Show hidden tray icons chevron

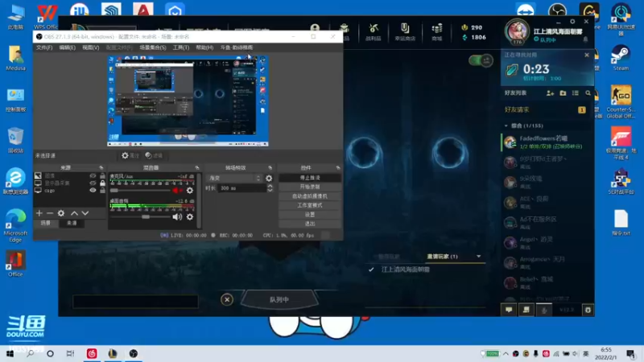click(x=506, y=353)
